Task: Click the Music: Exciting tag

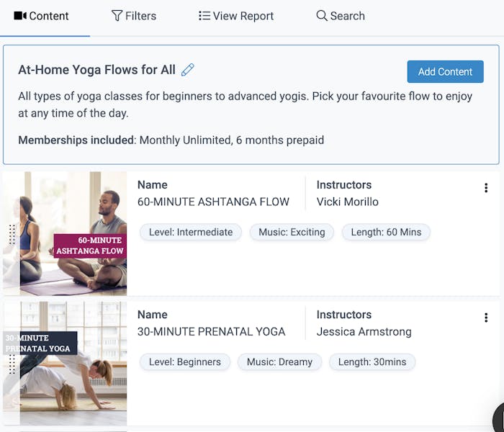Action: pos(292,232)
